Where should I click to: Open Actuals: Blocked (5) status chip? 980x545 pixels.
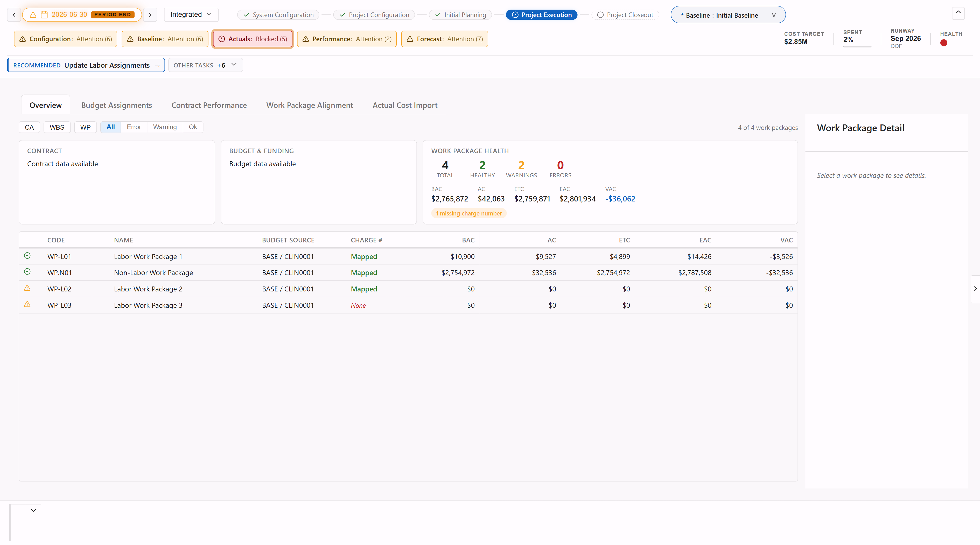click(253, 39)
